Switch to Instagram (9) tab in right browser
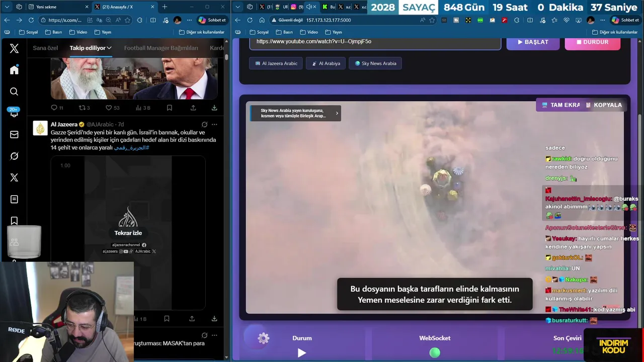 297,7
